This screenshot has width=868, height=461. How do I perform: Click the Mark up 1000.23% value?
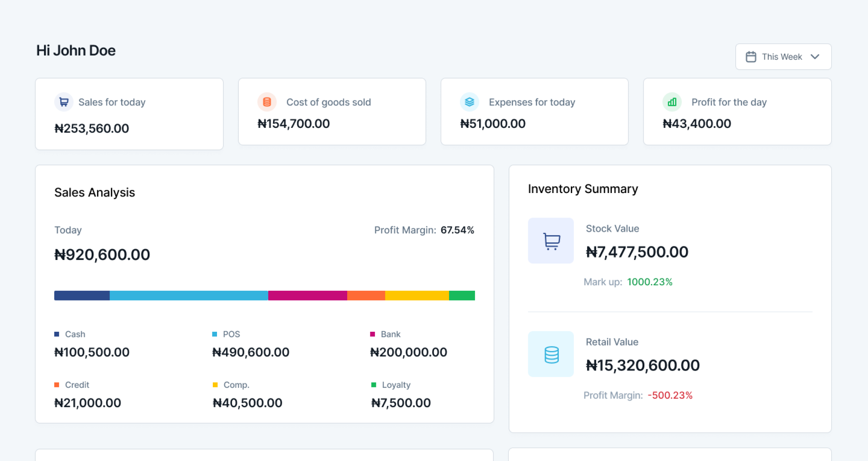(x=650, y=282)
